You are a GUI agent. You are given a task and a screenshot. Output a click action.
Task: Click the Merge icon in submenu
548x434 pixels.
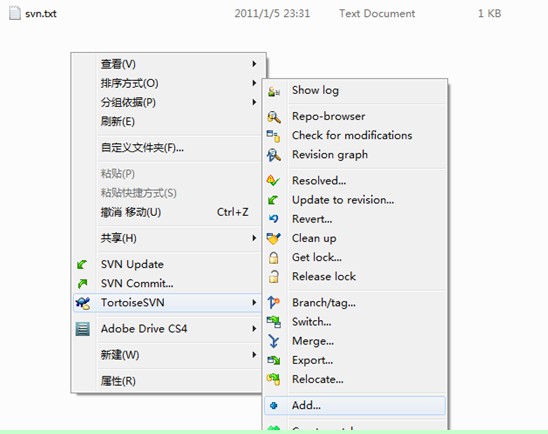point(274,341)
